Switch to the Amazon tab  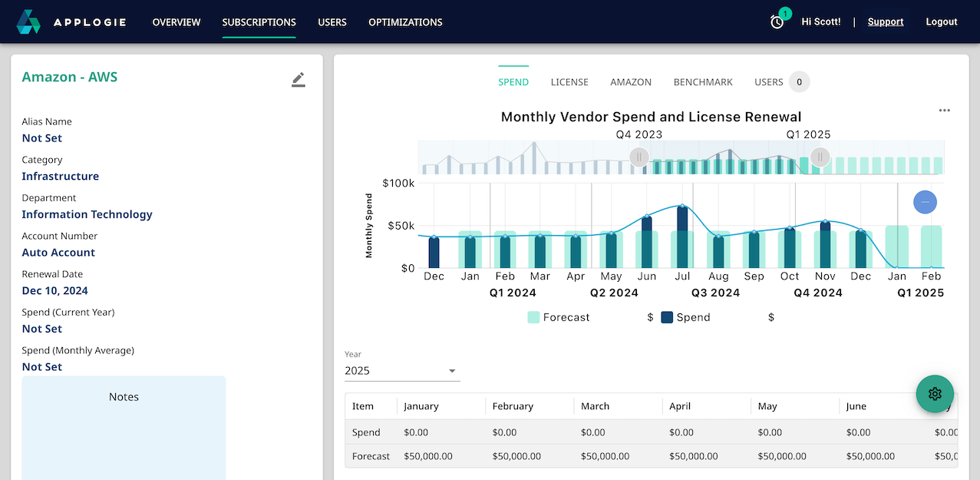(631, 82)
